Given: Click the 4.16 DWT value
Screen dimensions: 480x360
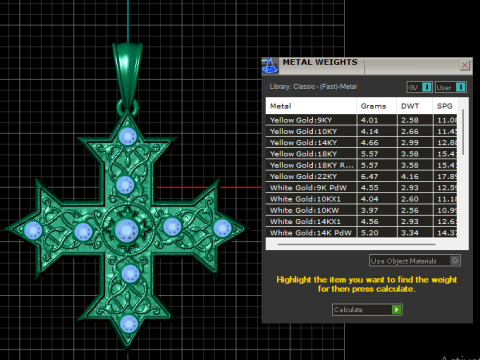Looking at the screenshot, I should tap(410, 177).
